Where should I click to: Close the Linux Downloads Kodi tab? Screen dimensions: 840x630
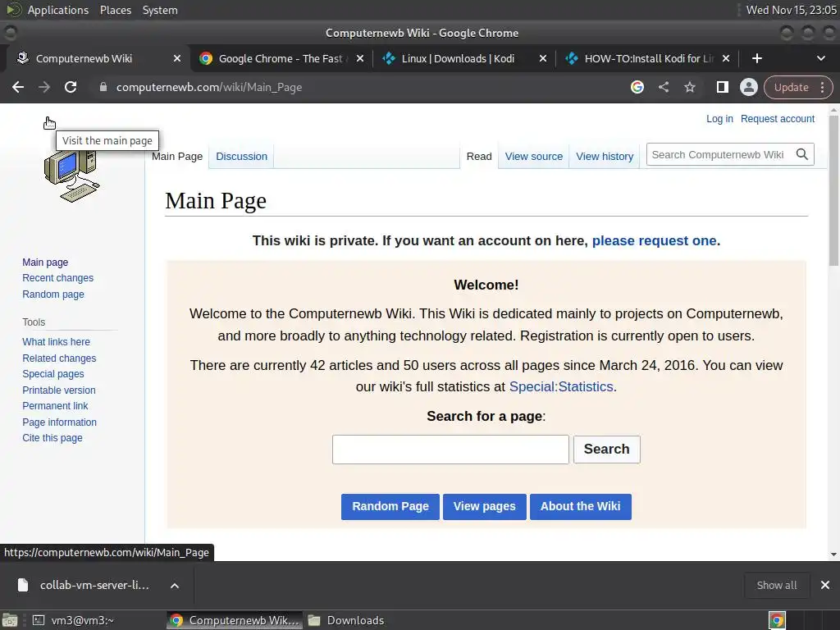543,58
